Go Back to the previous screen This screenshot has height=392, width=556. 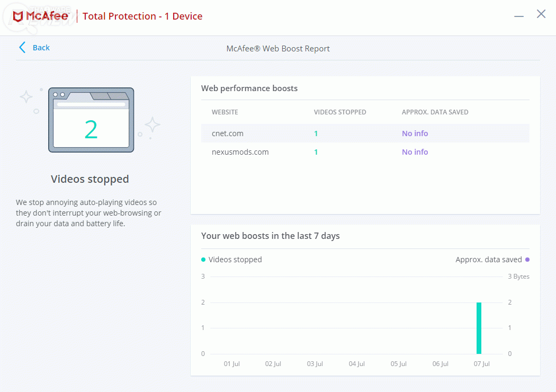pos(41,48)
